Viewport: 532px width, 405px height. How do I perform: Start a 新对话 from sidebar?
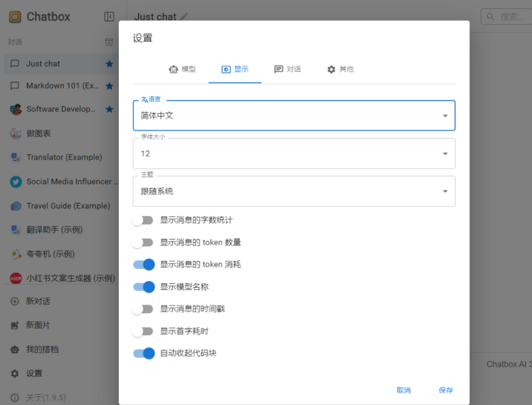tap(62, 301)
